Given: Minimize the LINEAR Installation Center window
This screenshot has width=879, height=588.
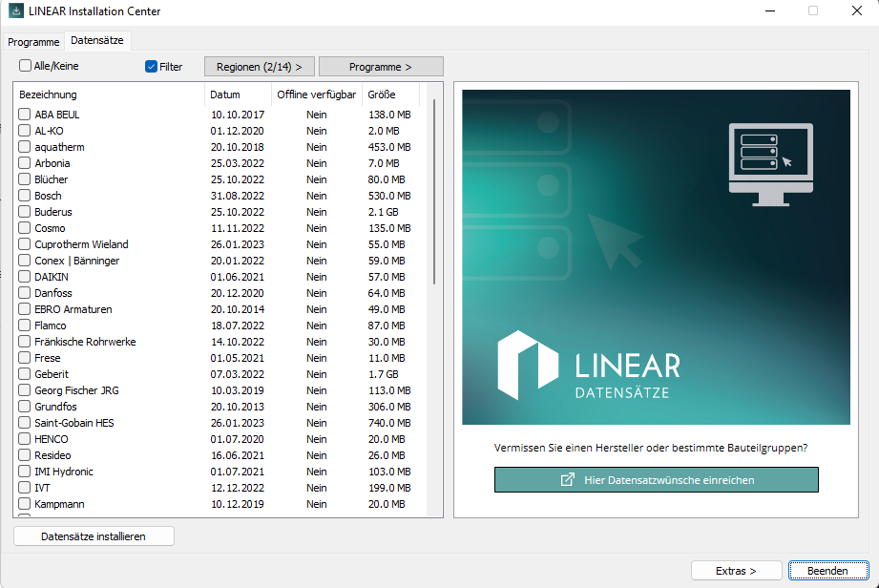Looking at the screenshot, I should point(770,10).
